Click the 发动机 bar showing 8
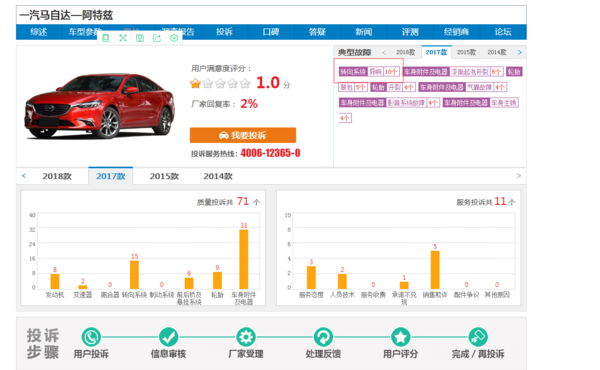Image resolution: width=600 pixels, height=370 pixels. pyautogui.click(x=55, y=281)
